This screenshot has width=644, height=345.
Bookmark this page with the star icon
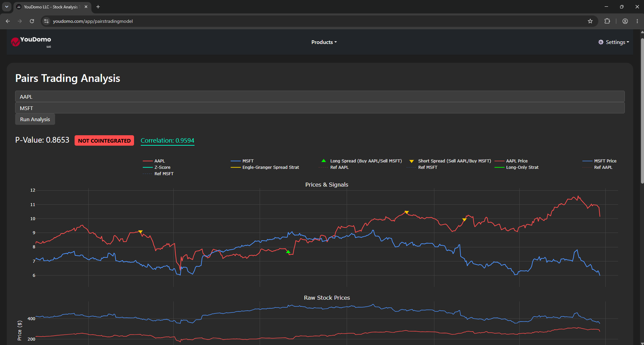[590, 21]
